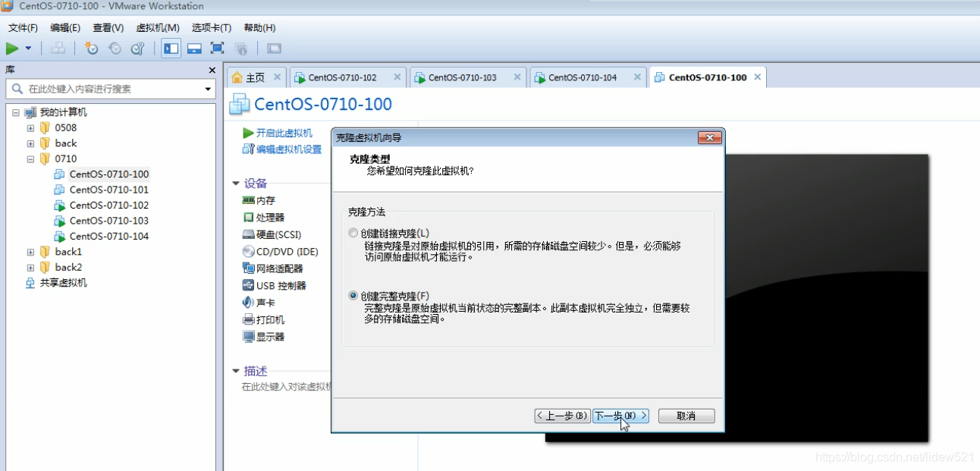Collapse the 我的计算机 tree node
The width and height of the screenshot is (980, 471).
coord(15,112)
